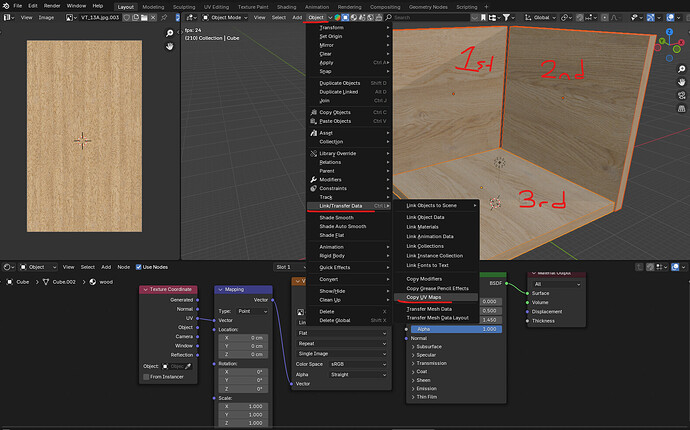Open the Repeat extension dropdown
This screenshot has width=690, height=430.
point(341,343)
